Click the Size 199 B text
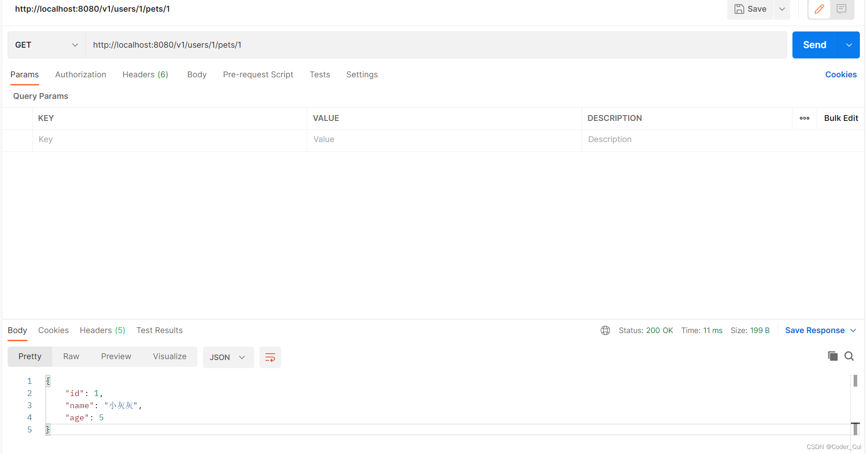The width and height of the screenshot is (868, 454). tap(750, 330)
